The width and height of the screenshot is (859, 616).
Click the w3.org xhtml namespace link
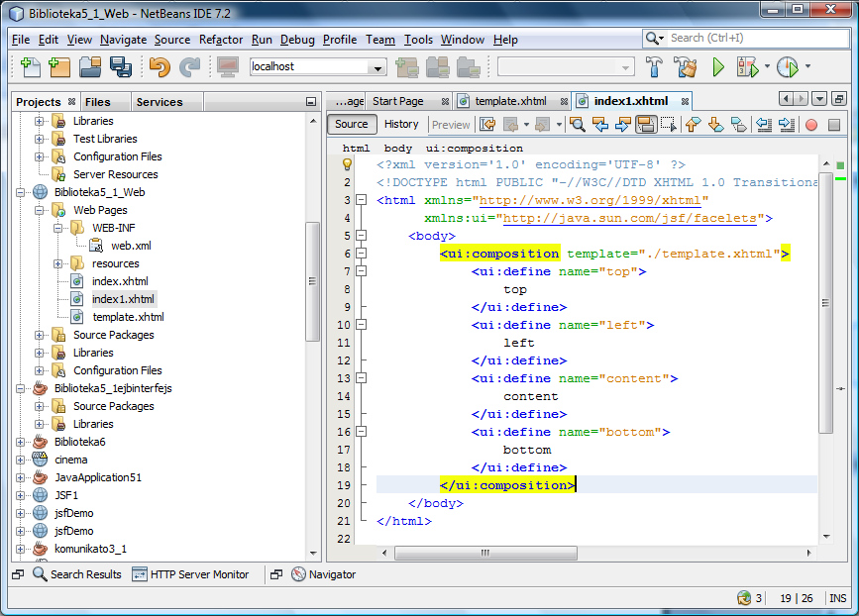click(x=591, y=200)
